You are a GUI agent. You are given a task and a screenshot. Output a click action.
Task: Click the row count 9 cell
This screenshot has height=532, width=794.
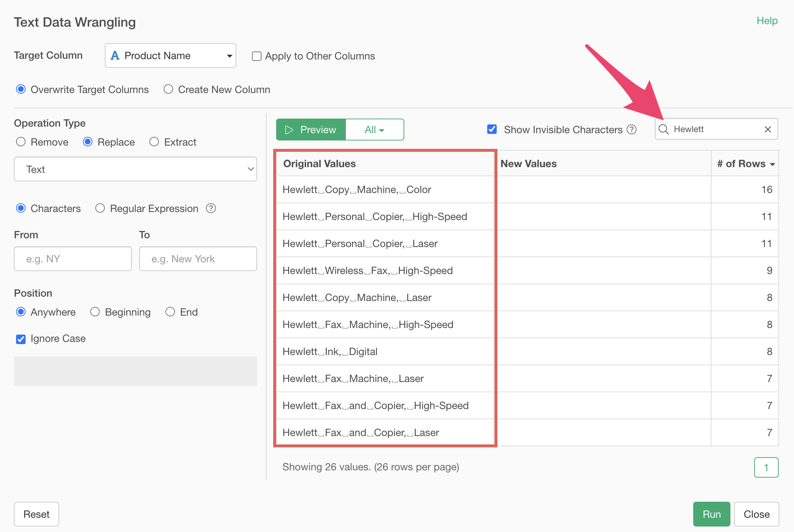click(745, 271)
